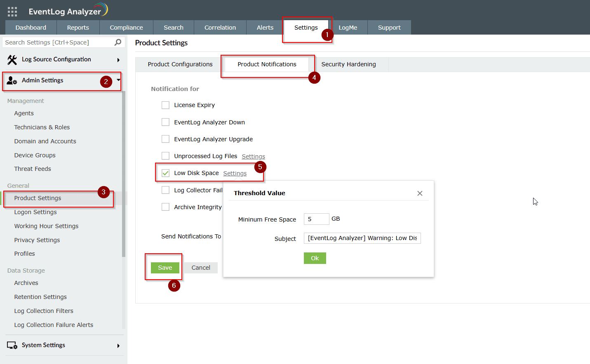Switch to the Compliance tab
590x364 pixels.
tap(126, 28)
